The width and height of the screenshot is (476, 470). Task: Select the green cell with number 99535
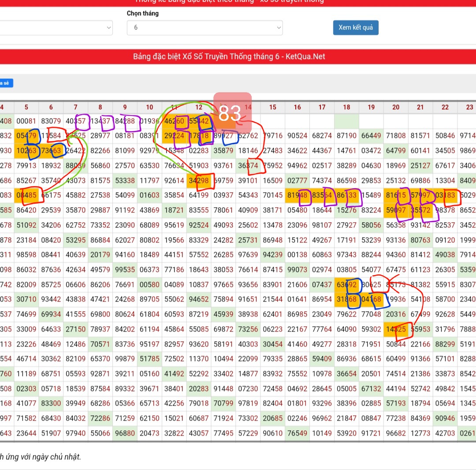(x=125, y=270)
